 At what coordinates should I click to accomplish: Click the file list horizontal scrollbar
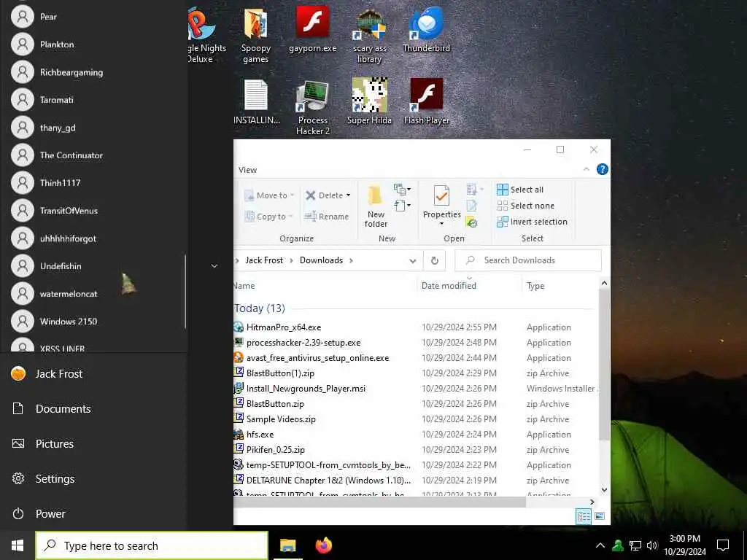coord(379,502)
